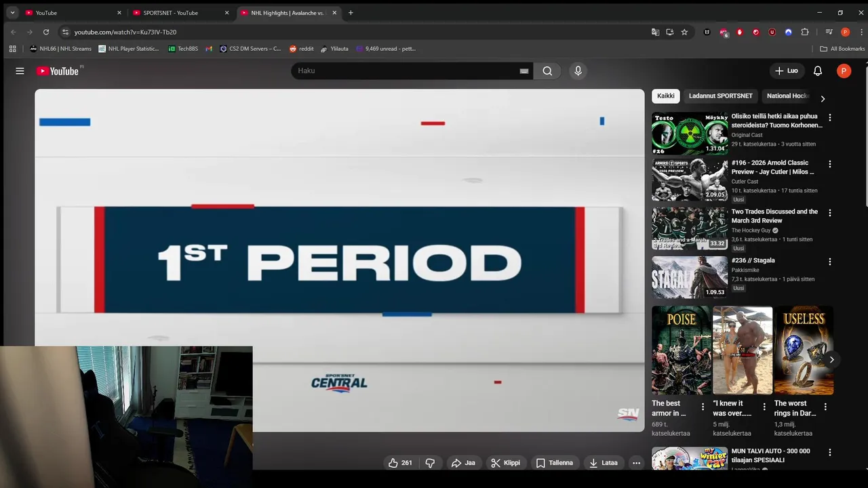This screenshot has width=868, height=488.
Task: Open the YouTube guide hamburger menu
Action: (20, 70)
